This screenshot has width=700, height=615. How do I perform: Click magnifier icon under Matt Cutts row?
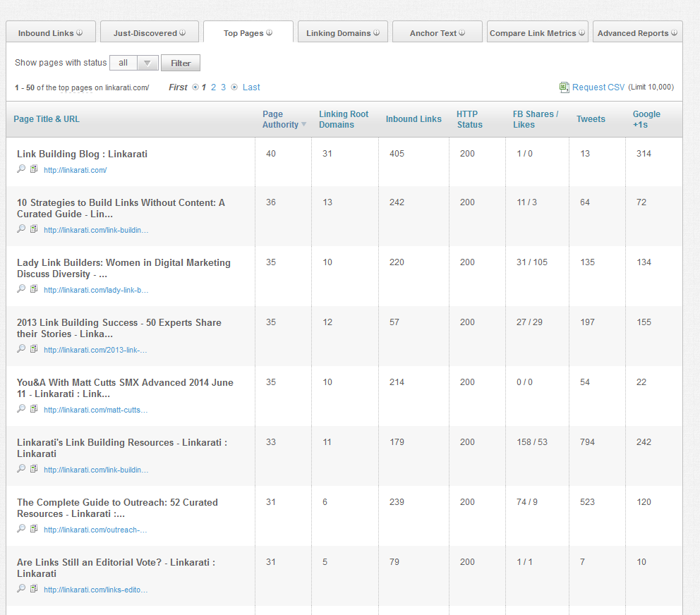pos(21,409)
